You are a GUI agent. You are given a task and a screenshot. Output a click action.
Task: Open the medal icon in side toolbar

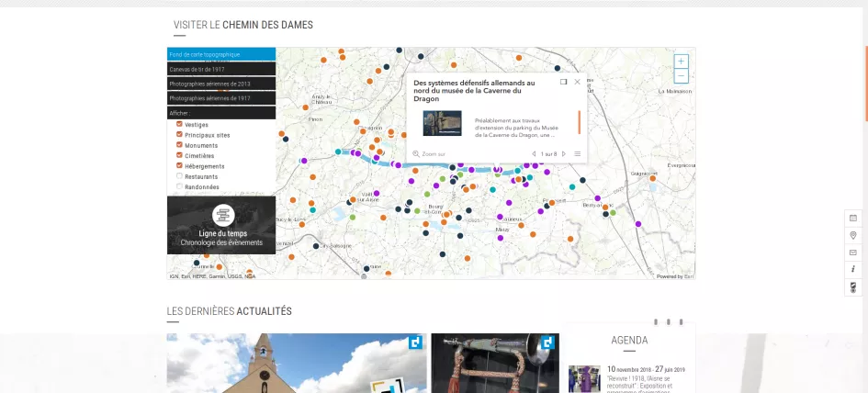tap(853, 286)
